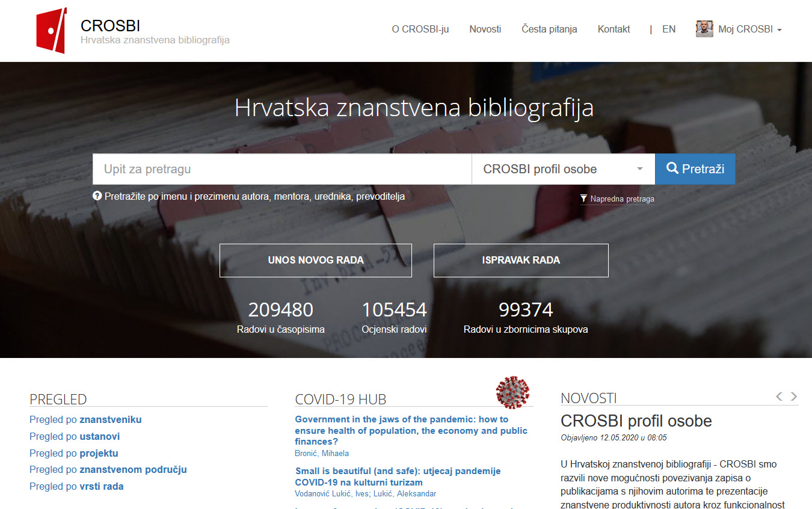The width and height of the screenshot is (812, 509).
Task: Click the user avatar picture
Action: [x=704, y=29]
